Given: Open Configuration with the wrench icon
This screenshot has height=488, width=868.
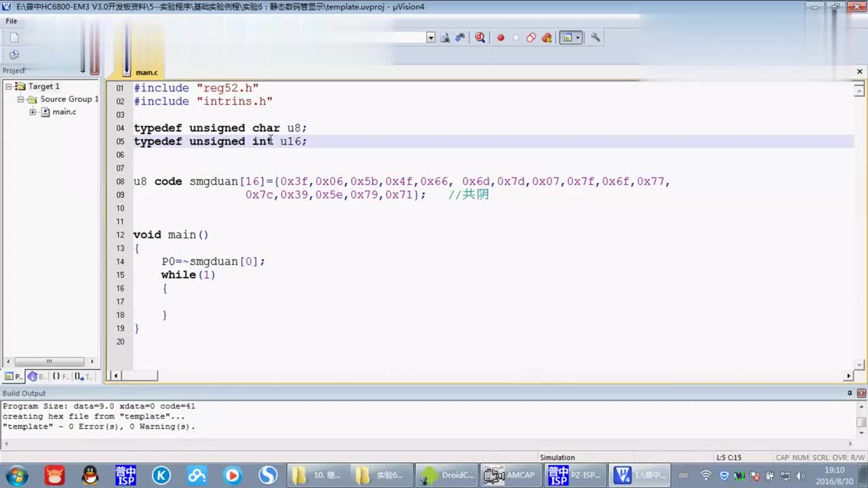Looking at the screenshot, I should (595, 38).
